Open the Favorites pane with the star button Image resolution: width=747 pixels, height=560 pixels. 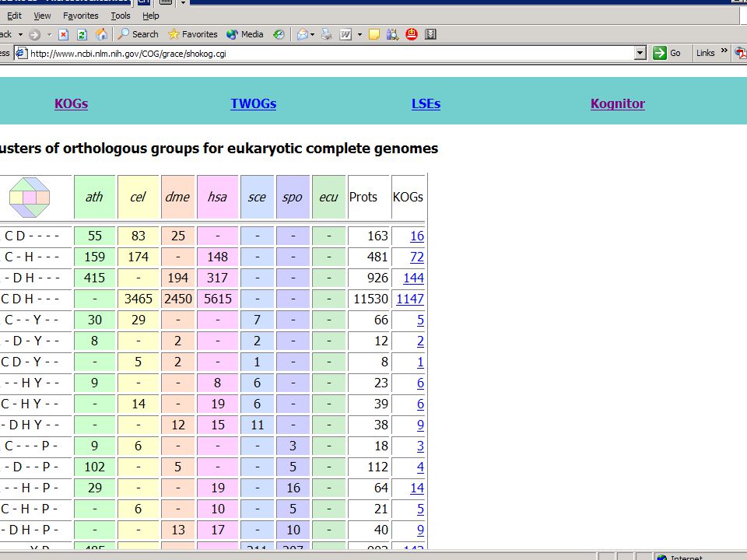pyautogui.click(x=192, y=34)
